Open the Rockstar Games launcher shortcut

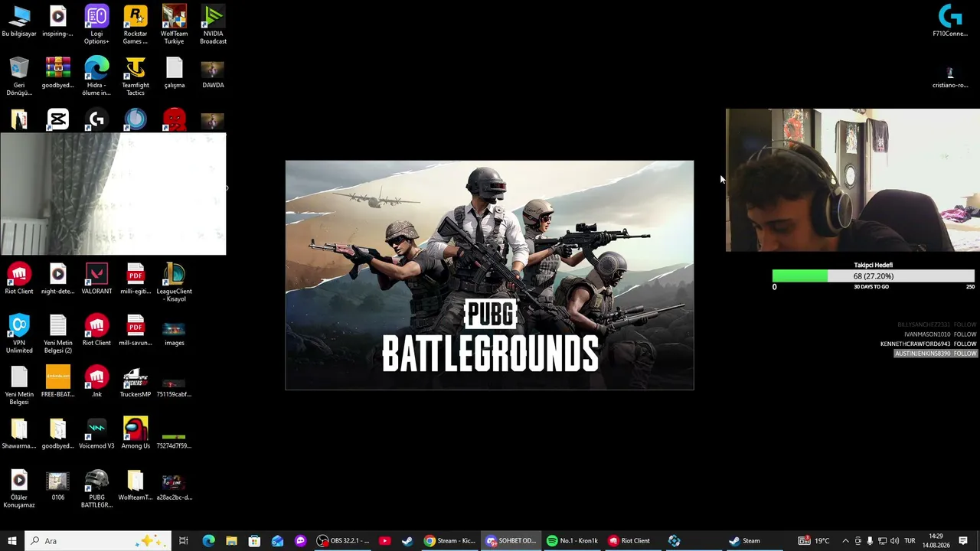click(136, 24)
